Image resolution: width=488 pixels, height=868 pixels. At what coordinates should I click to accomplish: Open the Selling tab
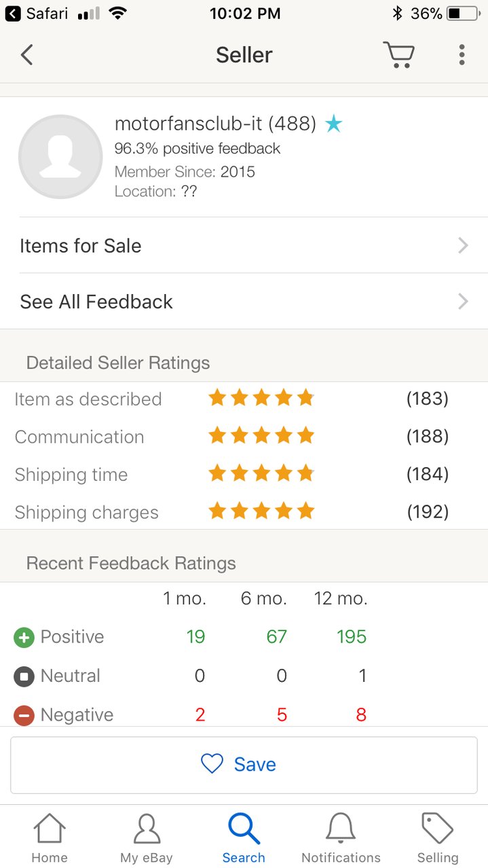[438, 838]
